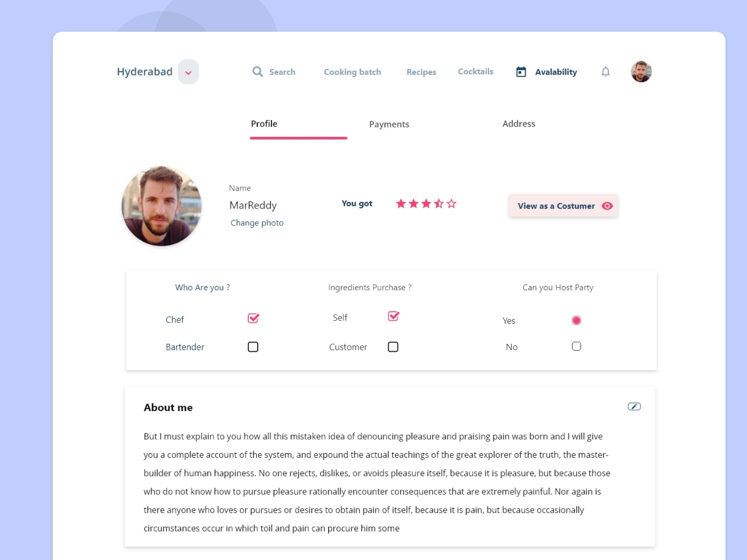
Task: Select the No host party option
Action: point(577,346)
